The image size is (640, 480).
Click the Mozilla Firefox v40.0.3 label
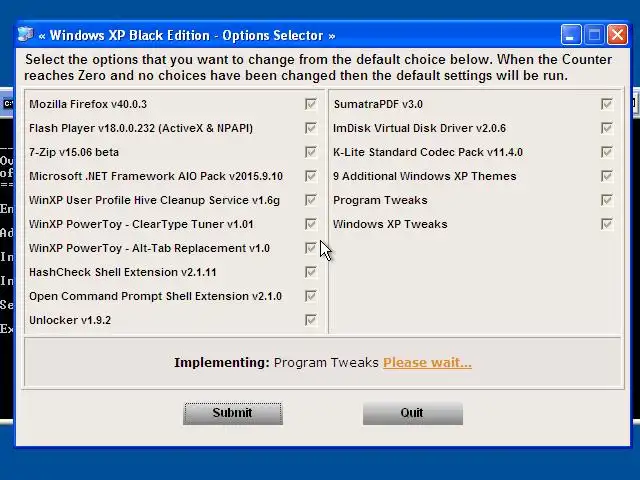[x=88, y=104]
